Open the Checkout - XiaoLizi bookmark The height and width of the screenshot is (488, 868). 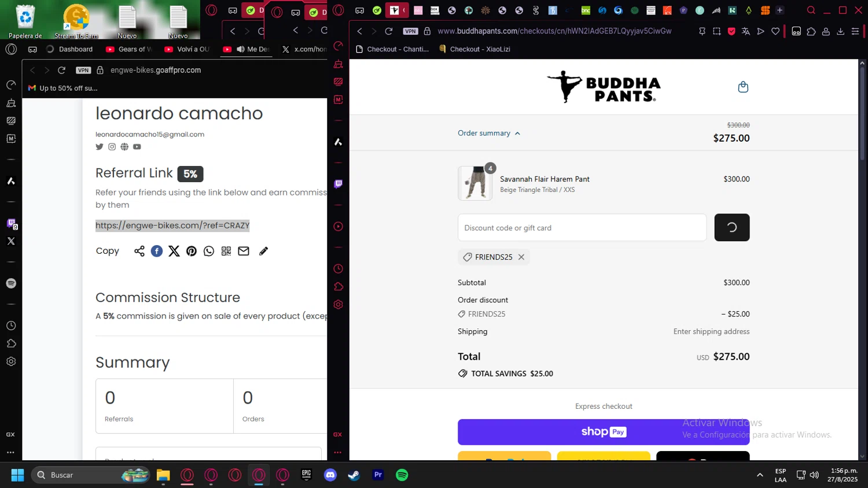tap(475, 49)
